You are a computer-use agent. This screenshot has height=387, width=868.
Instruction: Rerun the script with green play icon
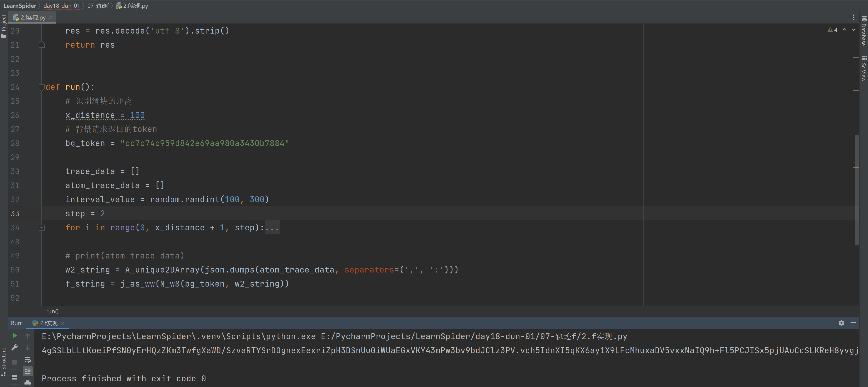(x=15, y=335)
